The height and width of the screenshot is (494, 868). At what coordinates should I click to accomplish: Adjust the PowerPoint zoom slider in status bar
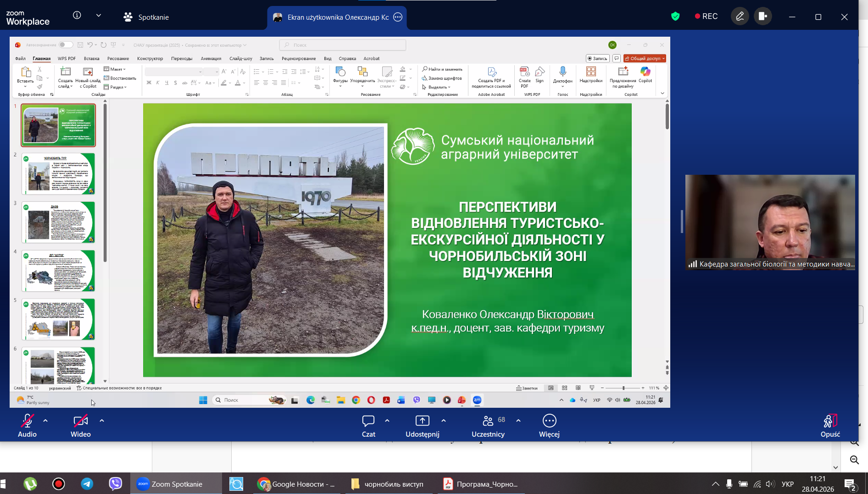[x=623, y=388]
